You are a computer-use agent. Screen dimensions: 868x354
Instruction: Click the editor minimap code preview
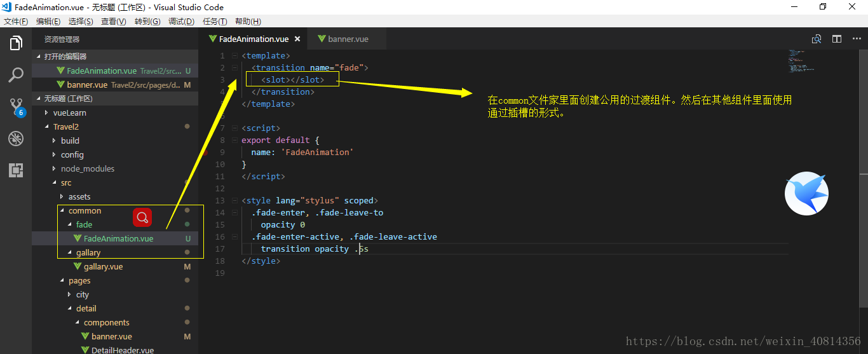click(802, 60)
